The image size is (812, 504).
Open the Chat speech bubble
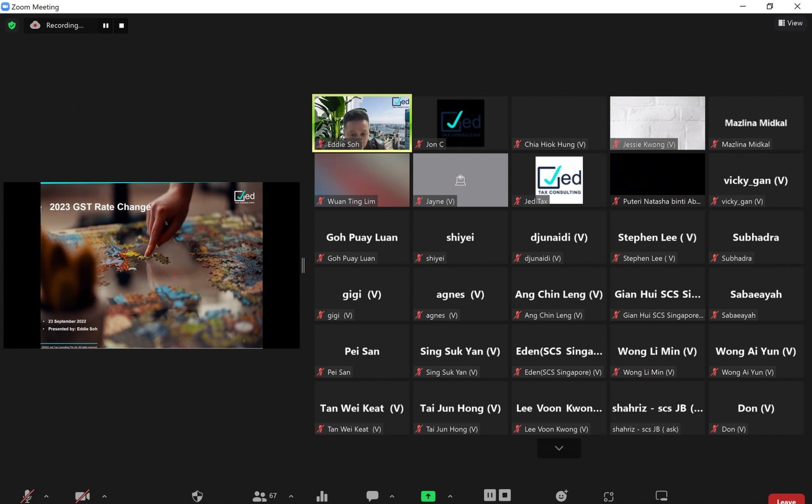point(372,496)
